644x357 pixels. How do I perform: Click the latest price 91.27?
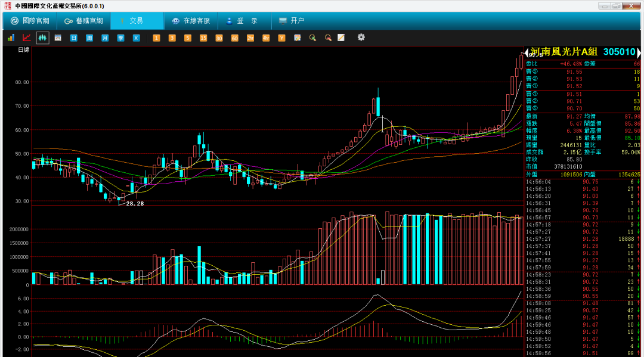(574, 117)
